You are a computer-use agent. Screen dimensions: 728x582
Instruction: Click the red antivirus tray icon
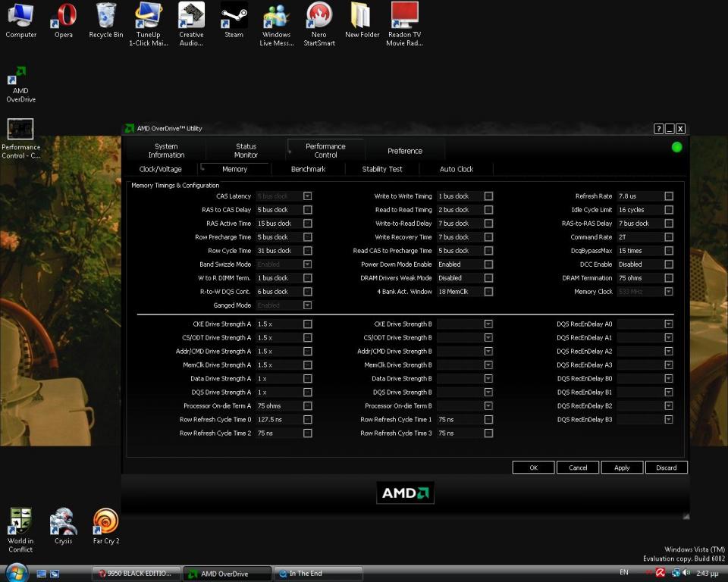click(x=661, y=573)
